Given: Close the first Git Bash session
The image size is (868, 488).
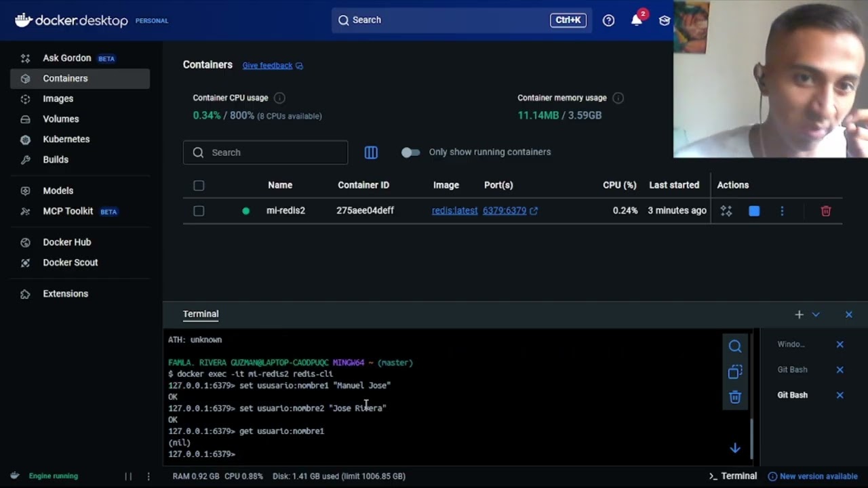Looking at the screenshot, I should coord(840,370).
